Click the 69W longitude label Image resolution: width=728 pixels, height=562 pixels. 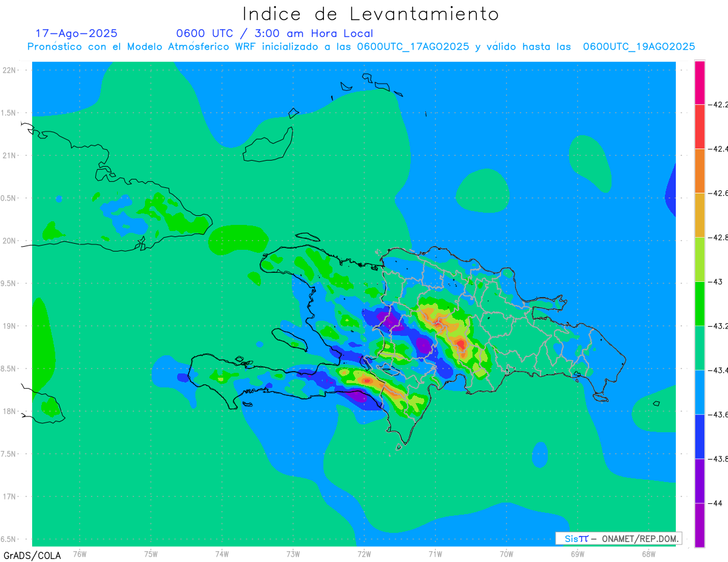(x=577, y=554)
